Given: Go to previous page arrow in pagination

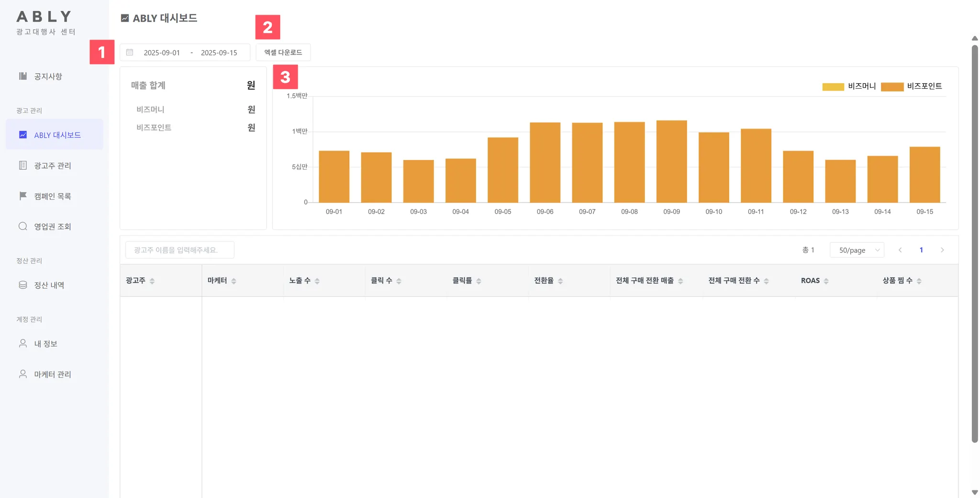Looking at the screenshot, I should [x=900, y=250].
